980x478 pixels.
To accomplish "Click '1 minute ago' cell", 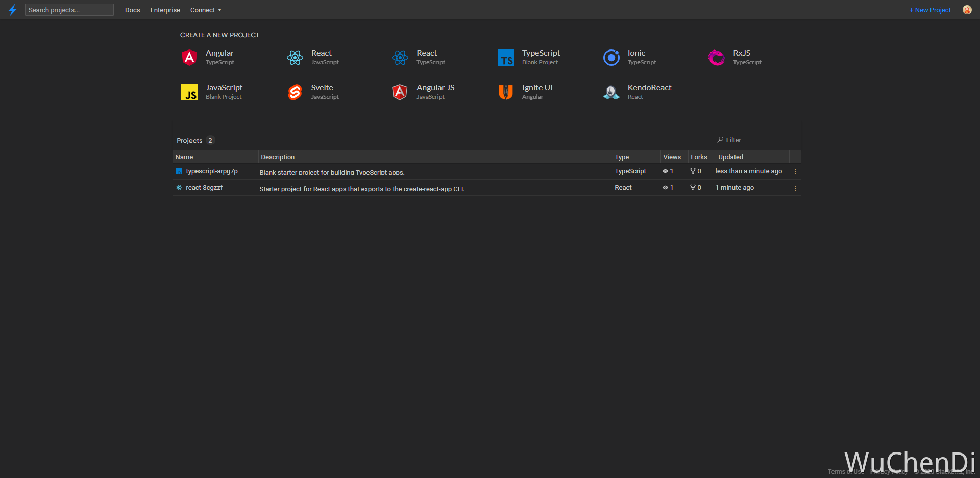I will click(734, 188).
